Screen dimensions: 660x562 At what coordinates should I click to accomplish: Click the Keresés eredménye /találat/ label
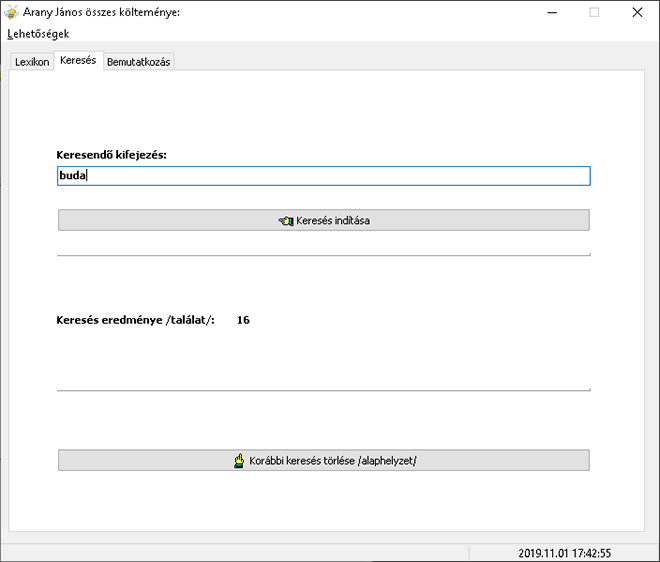click(x=136, y=320)
